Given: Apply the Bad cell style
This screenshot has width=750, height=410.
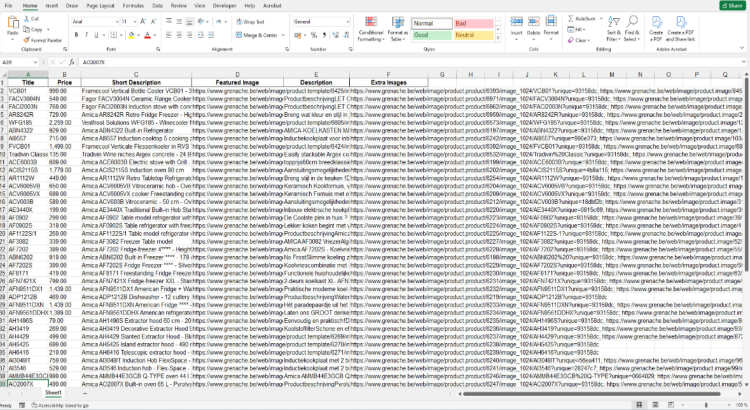Looking at the screenshot, I should (x=474, y=23).
